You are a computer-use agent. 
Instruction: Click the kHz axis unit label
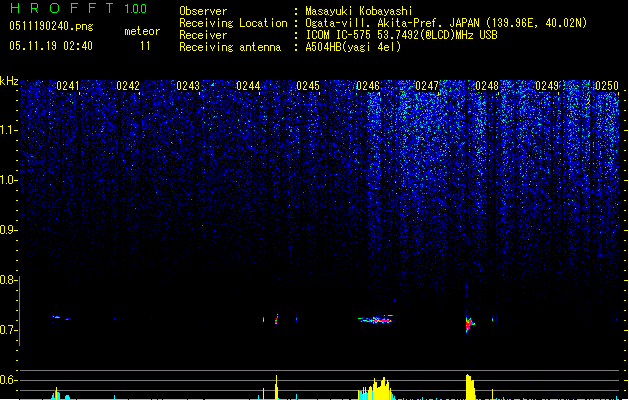pyautogui.click(x=9, y=81)
